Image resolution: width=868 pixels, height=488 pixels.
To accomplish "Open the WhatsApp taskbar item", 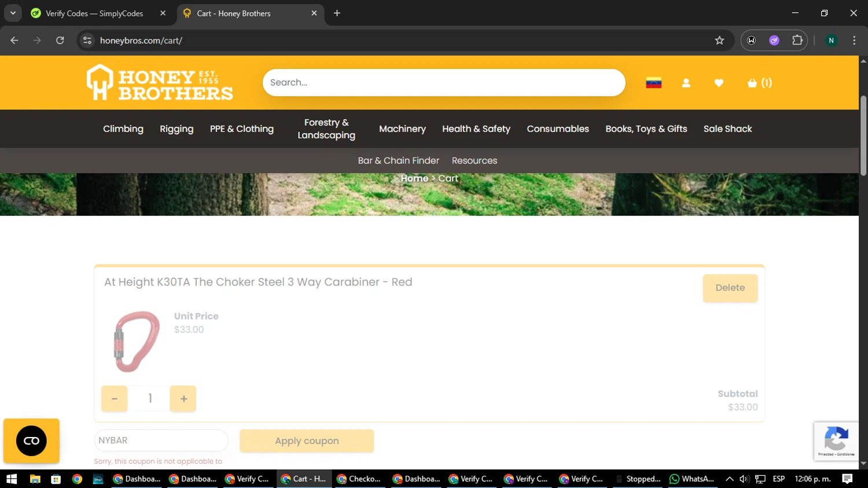I will [692, 479].
